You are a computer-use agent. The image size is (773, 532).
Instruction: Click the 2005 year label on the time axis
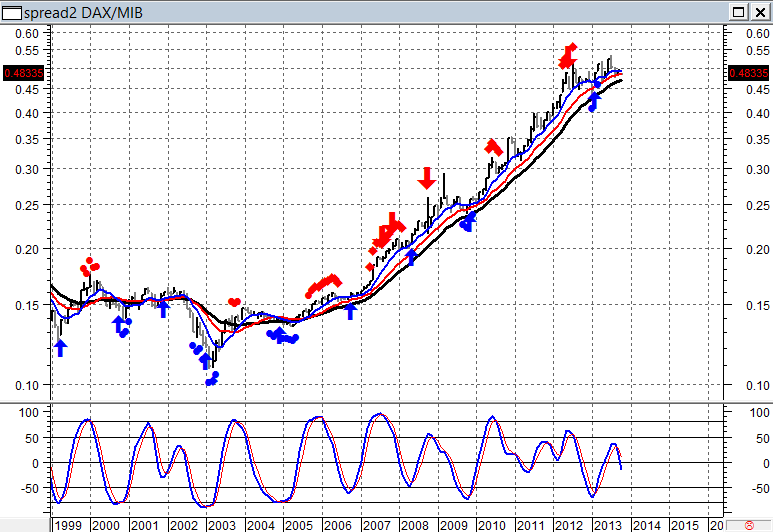coord(299,525)
